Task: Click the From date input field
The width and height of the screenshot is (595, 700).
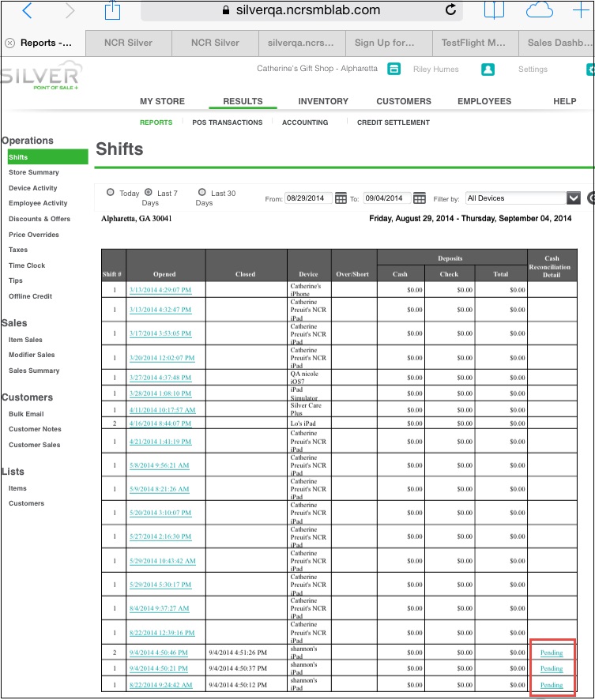Action: [x=308, y=198]
